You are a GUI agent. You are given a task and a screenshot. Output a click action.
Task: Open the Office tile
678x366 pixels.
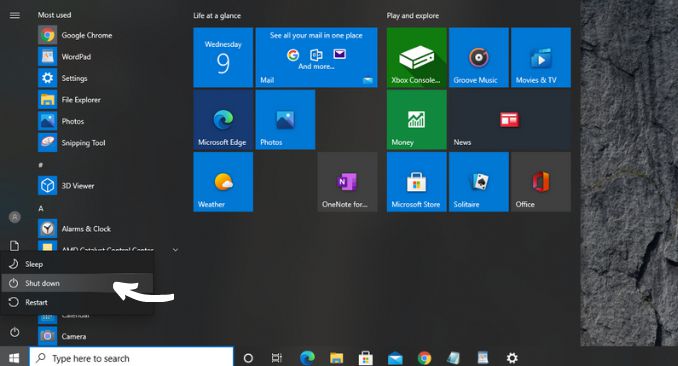[541, 182]
